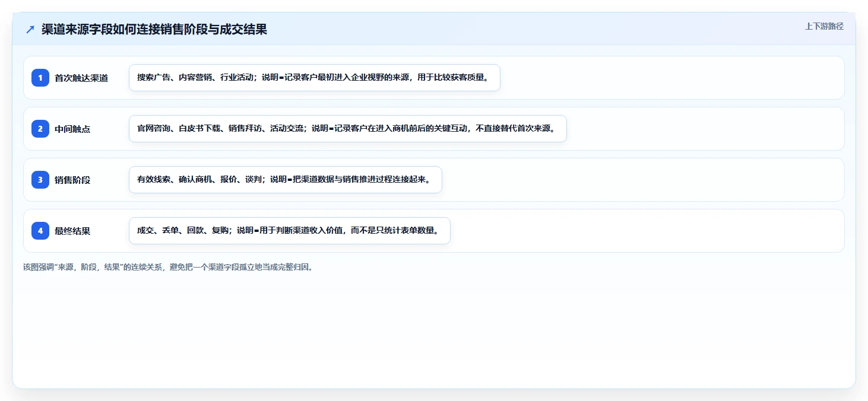Click the 上下游路径 label
The image size is (868, 401).
pyautogui.click(x=824, y=26)
